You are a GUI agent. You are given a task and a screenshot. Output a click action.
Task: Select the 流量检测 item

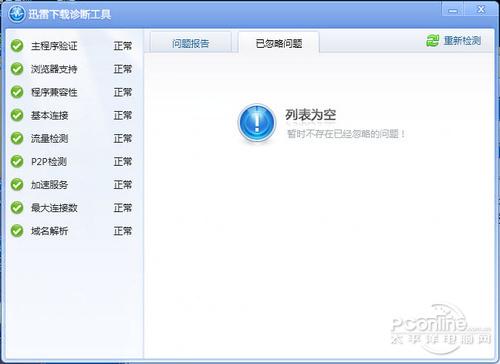point(49,138)
